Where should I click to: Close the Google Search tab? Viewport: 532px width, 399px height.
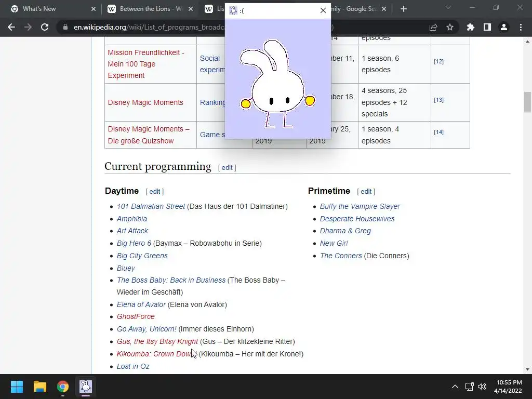point(384,9)
